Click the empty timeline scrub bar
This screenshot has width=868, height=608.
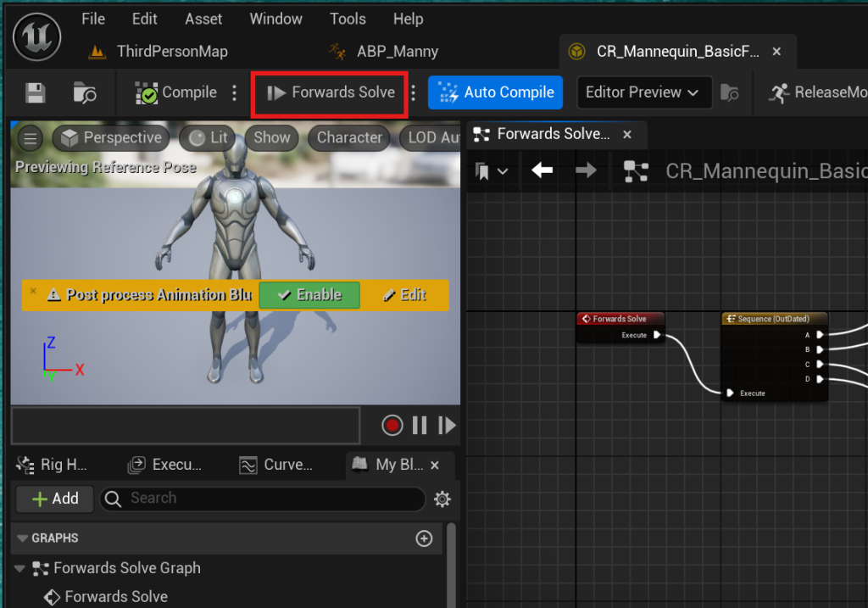pos(186,426)
